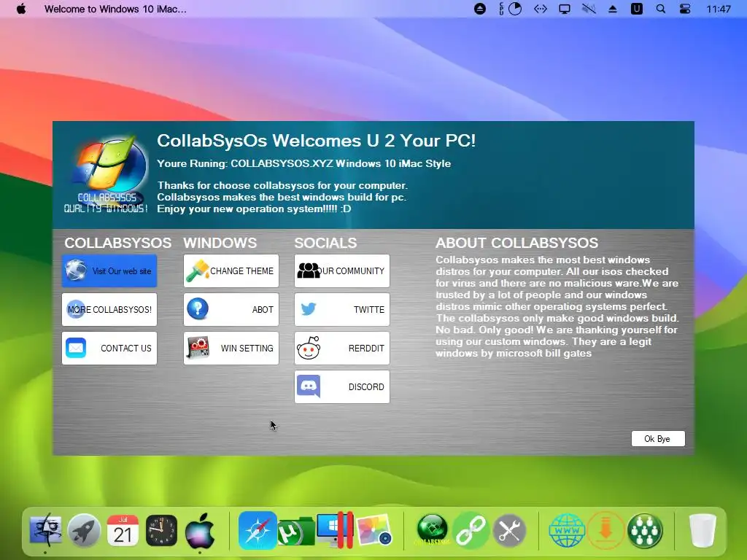Click the colorful Apple logo in the dock
Viewport: 747px width, 560px height.
(200, 530)
